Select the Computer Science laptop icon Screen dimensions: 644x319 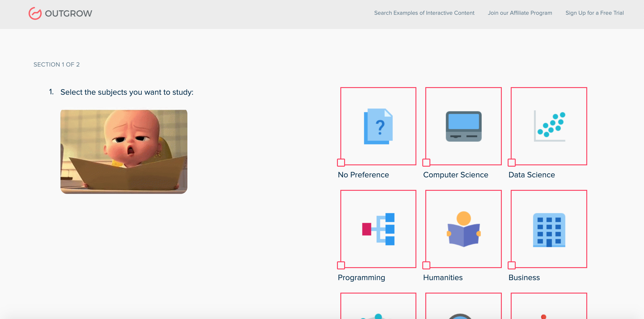click(x=464, y=126)
